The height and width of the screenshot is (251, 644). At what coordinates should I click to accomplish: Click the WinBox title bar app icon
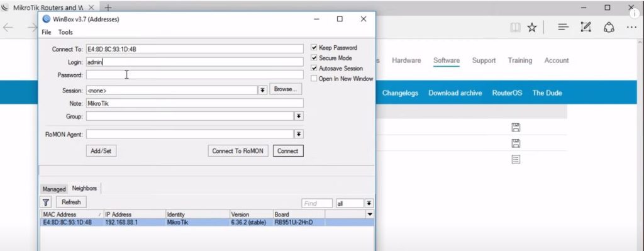tap(47, 19)
